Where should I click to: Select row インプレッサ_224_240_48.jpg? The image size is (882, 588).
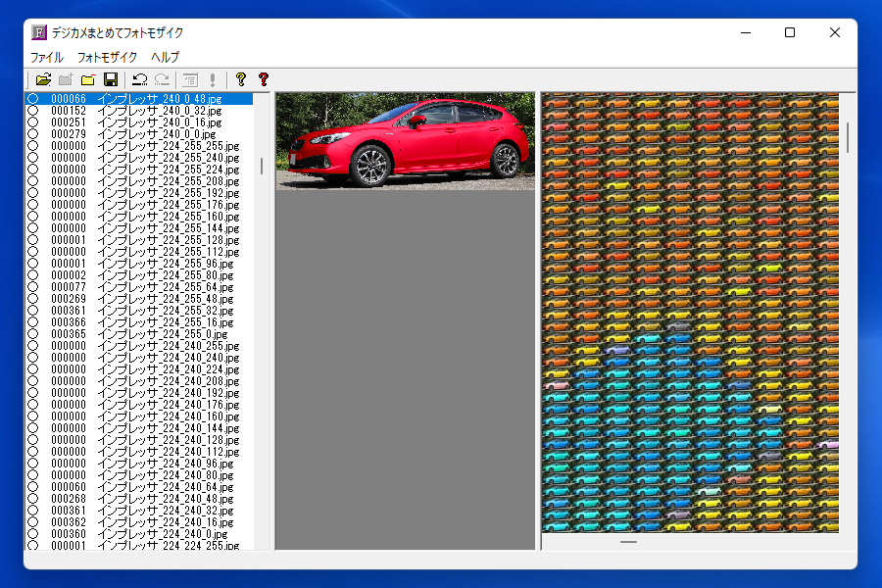[139, 499]
